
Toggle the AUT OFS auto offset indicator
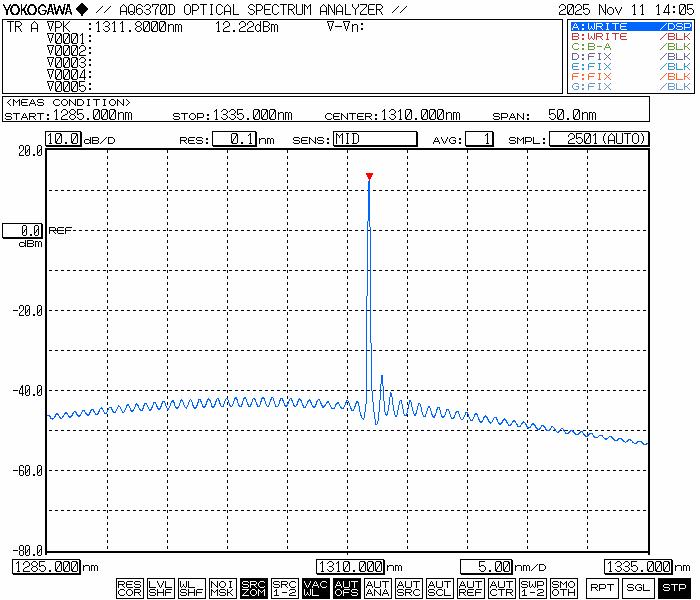346,588
